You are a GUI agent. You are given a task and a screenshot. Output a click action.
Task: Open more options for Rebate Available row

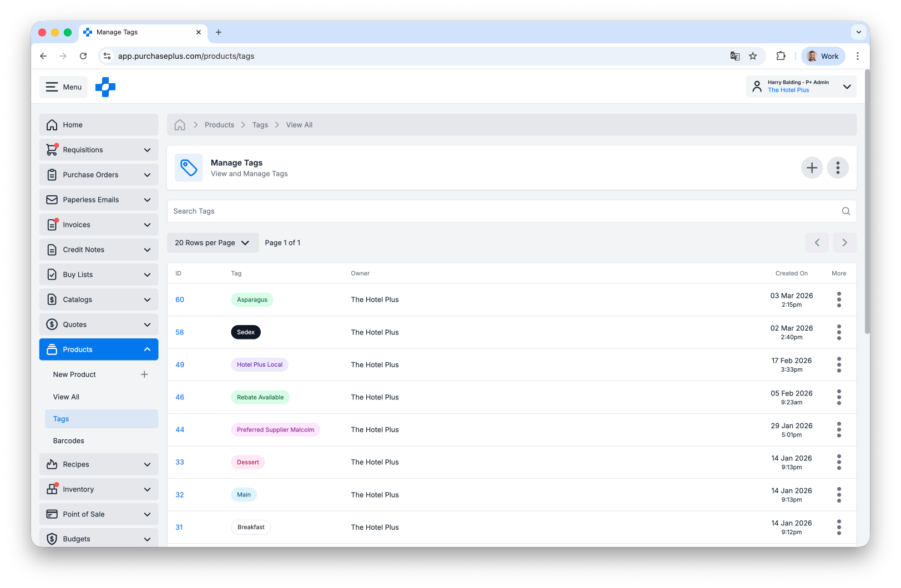pos(839,397)
